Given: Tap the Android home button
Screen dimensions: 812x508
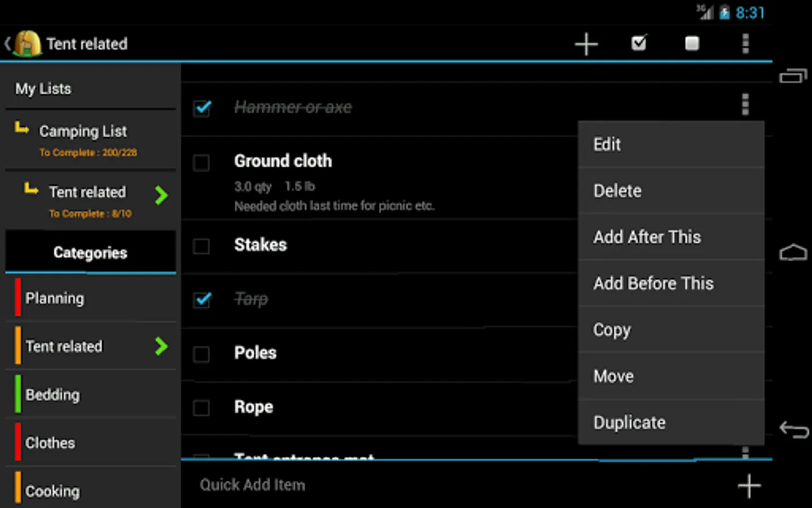Looking at the screenshot, I should [x=793, y=252].
